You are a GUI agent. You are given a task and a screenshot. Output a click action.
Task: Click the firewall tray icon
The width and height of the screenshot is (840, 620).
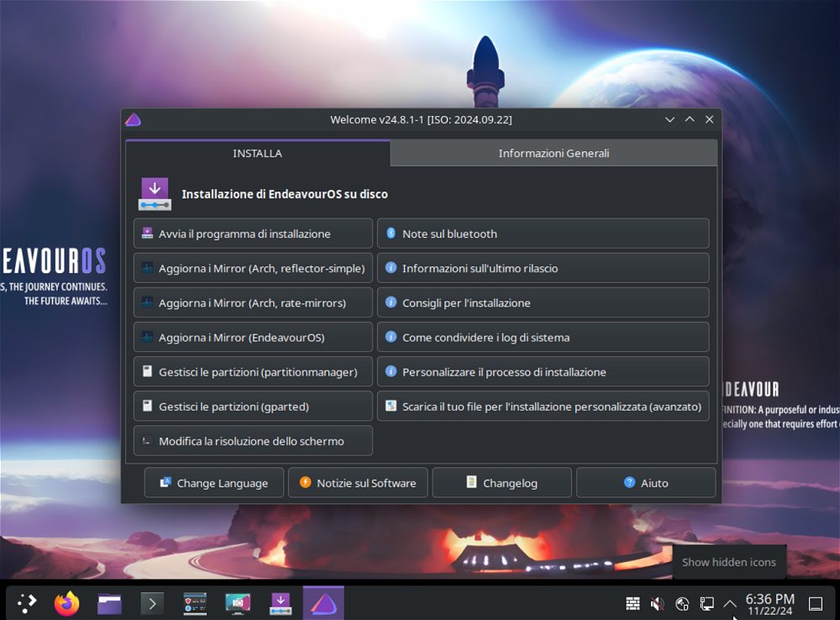[633, 603]
